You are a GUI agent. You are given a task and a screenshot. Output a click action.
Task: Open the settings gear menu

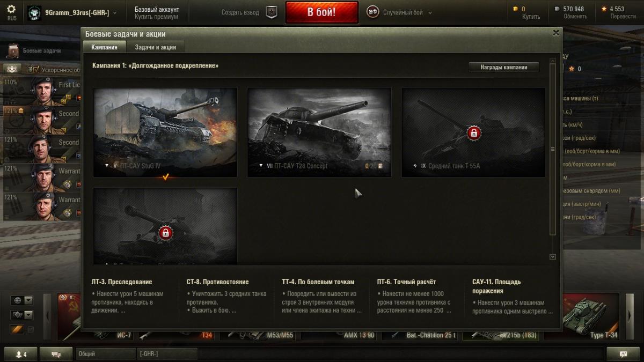tap(11, 9)
